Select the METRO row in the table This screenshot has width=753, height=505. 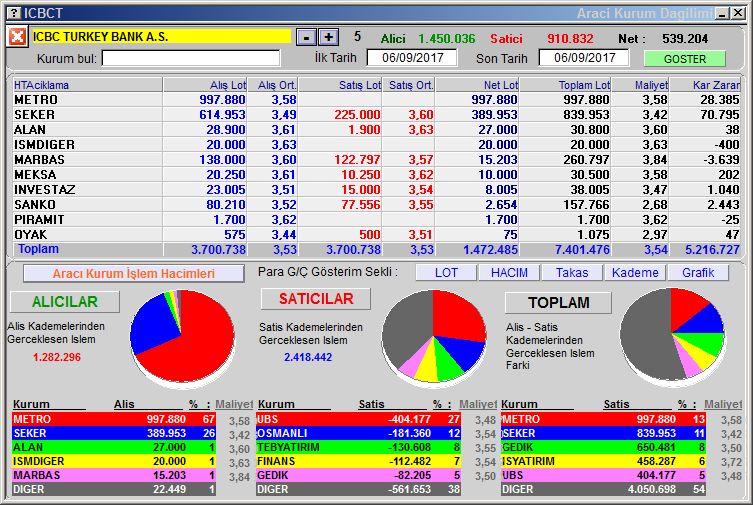(376, 100)
